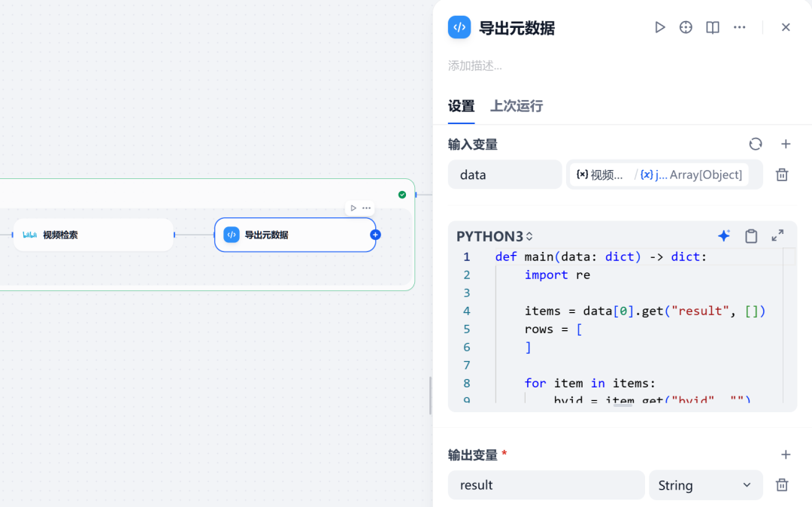Open the help book icon in panel header
This screenshot has height=507, width=812.
point(713,27)
